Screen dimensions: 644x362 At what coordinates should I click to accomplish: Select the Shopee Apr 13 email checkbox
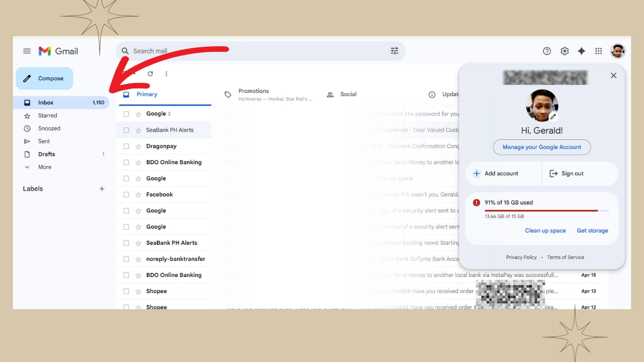126,291
